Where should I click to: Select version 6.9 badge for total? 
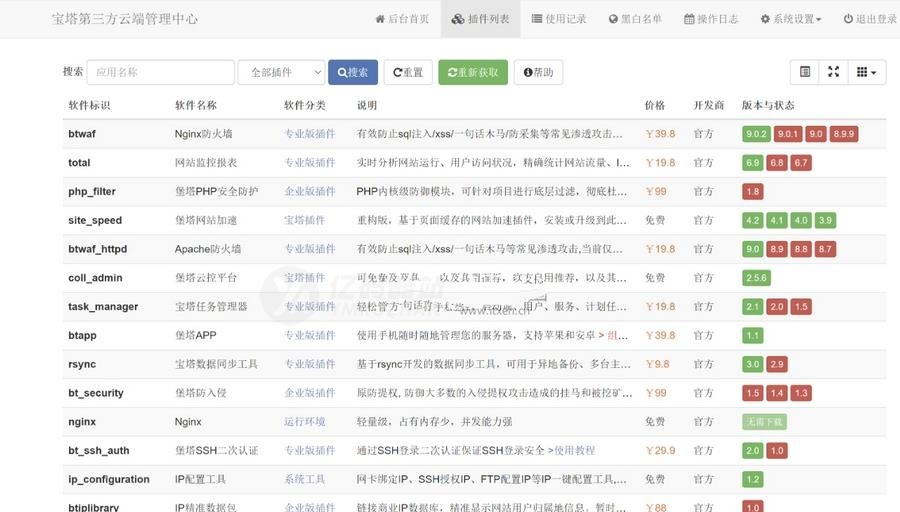click(x=752, y=163)
